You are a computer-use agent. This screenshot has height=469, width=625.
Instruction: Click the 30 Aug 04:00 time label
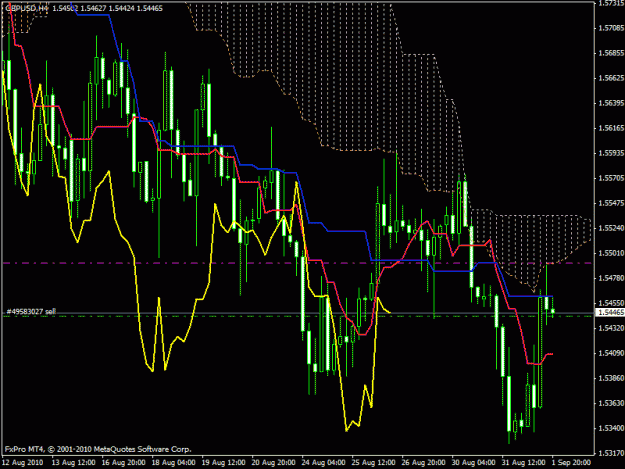pos(474,462)
